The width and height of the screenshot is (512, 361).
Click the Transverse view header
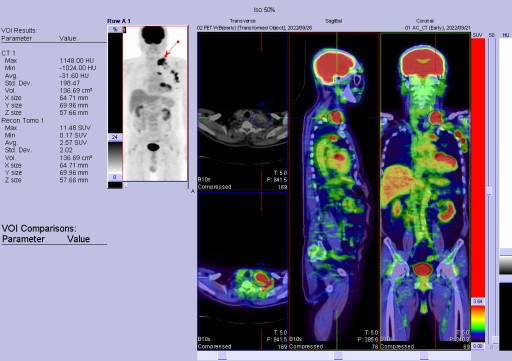tap(242, 21)
